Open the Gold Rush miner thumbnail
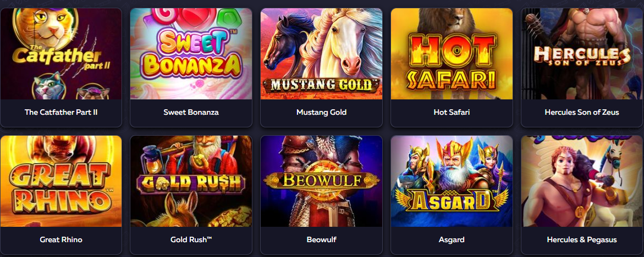 (191, 181)
